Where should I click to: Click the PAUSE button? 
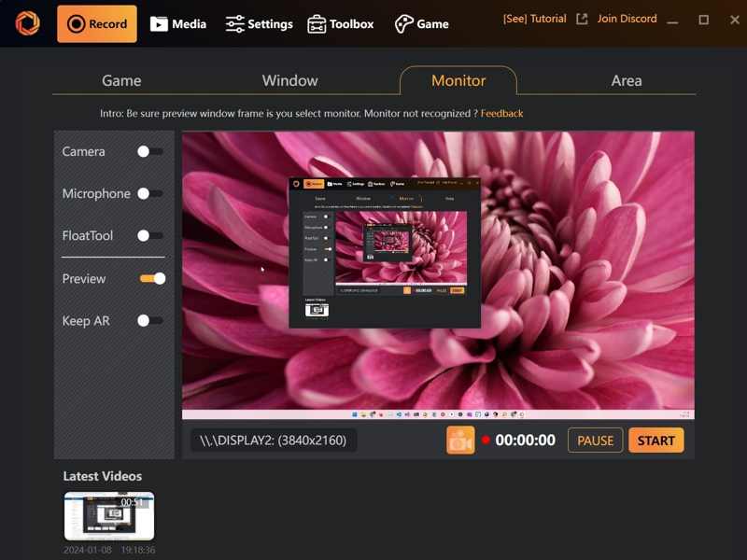coord(595,441)
